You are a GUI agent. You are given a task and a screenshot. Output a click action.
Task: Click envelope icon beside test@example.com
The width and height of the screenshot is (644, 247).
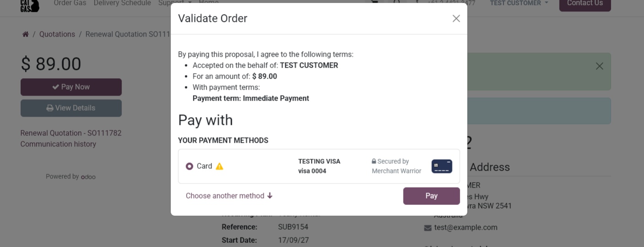tap(428, 228)
